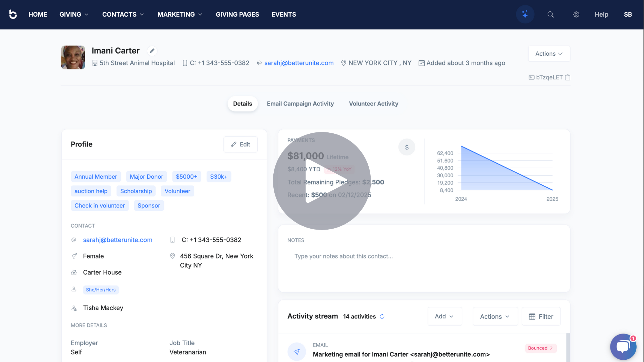Open the activity stream Filter button
The height and width of the screenshot is (362, 644).
point(541,316)
